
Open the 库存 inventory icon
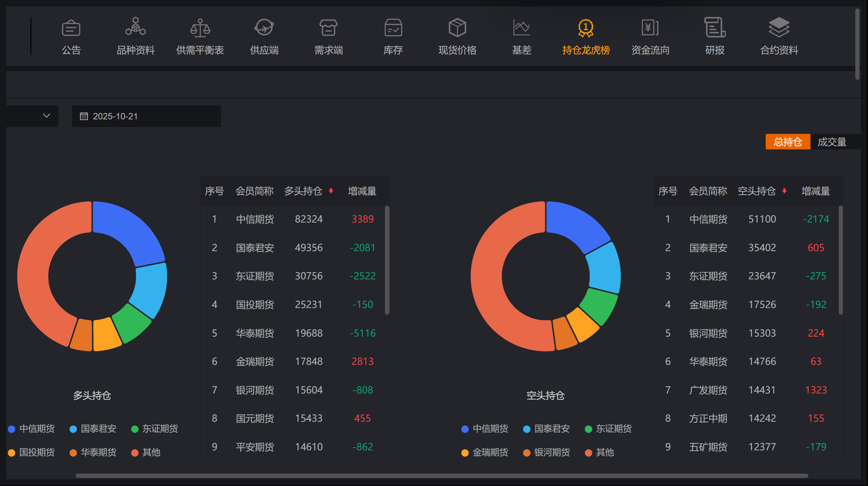point(393,28)
